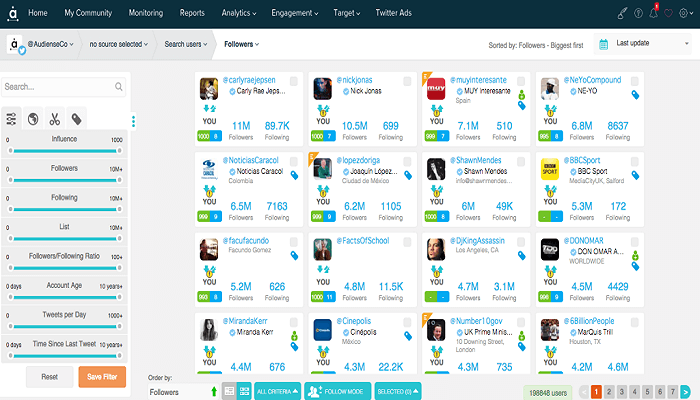Expand the @AudienseCo account selector

point(50,44)
